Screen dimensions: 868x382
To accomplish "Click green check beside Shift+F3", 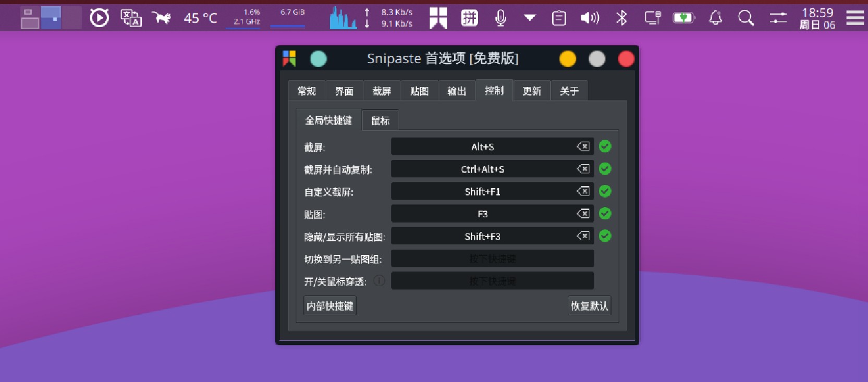I will tap(605, 236).
